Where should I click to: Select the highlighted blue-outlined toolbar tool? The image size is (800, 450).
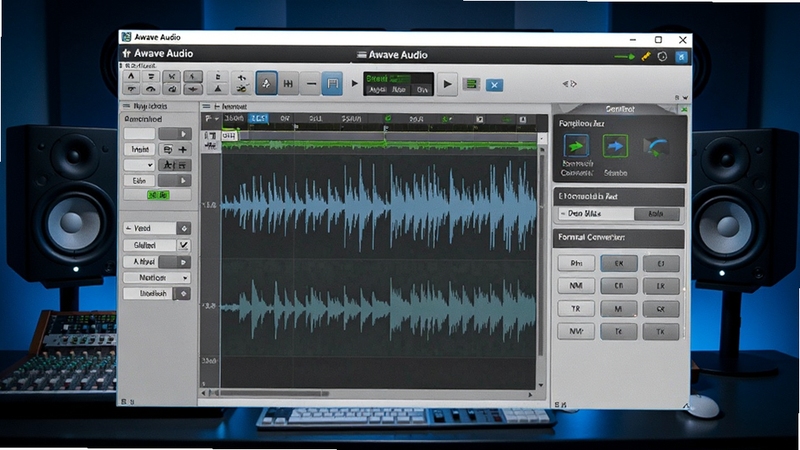pyautogui.click(x=266, y=84)
